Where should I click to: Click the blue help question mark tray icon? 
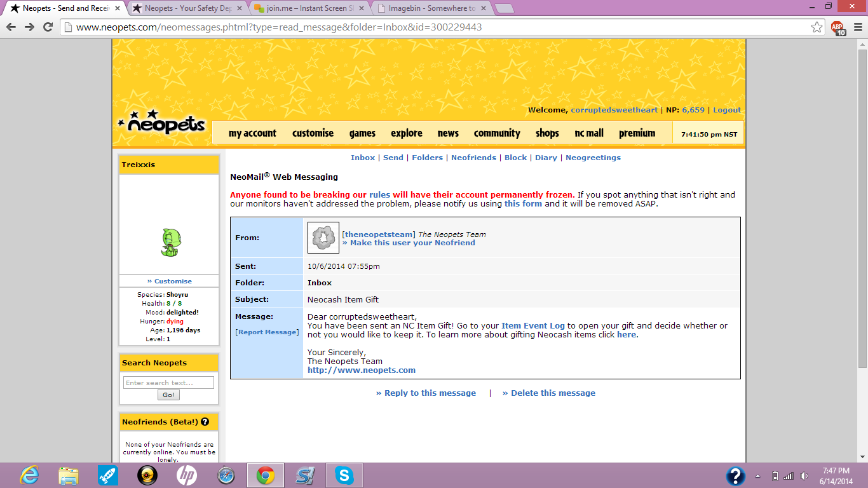(735, 476)
